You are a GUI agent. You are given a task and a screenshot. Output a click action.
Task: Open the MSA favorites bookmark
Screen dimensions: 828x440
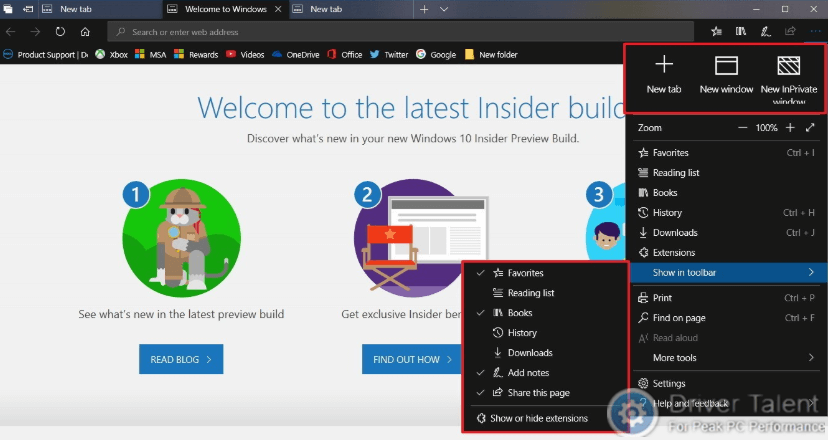(150, 54)
